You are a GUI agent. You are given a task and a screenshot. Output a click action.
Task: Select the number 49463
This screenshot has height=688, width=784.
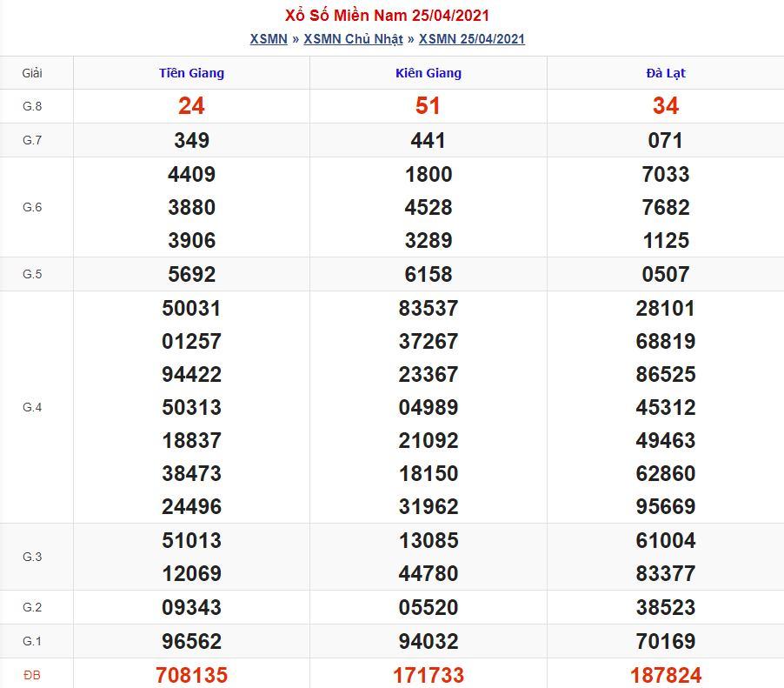[x=666, y=440]
